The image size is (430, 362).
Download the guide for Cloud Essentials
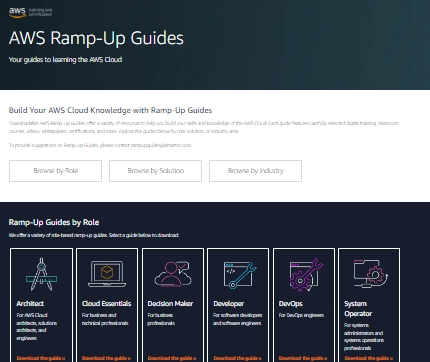pos(106,358)
